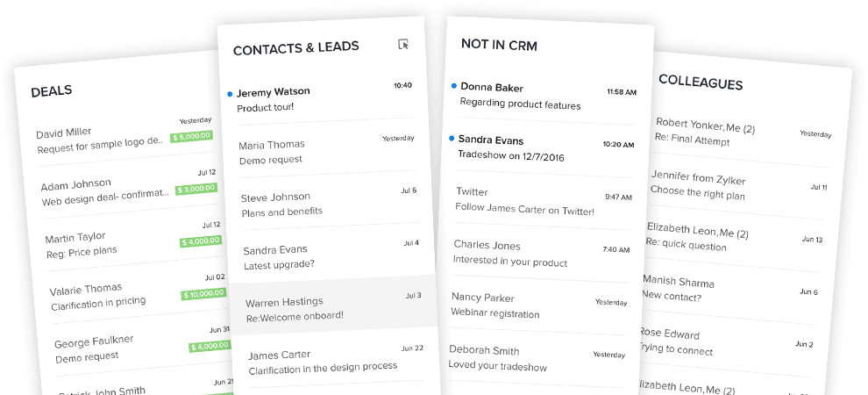Select the Not In CRM column heading
This screenshot has width=868, height=395.
[500, 45]
